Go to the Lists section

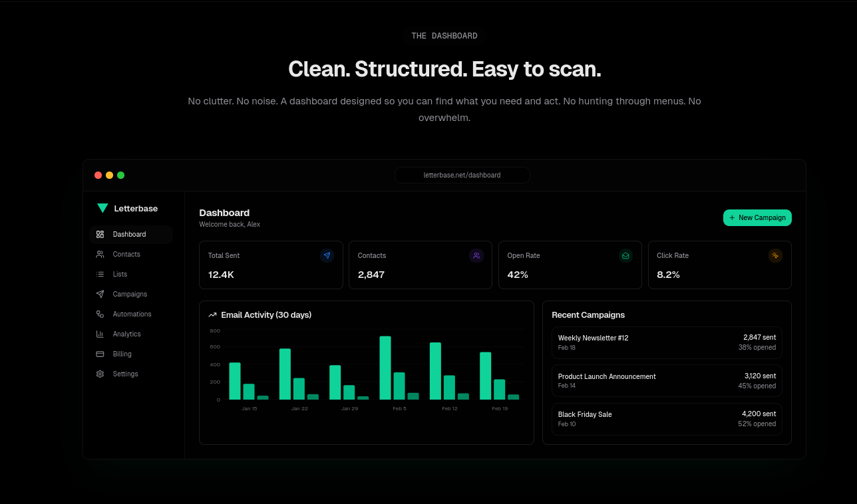(x=131, y=274)
